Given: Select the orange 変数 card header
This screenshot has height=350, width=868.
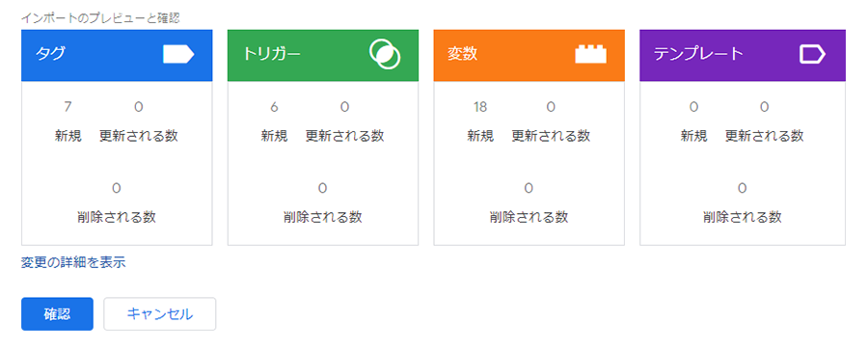Looking at the screenshot, I should tap(529, 55).
